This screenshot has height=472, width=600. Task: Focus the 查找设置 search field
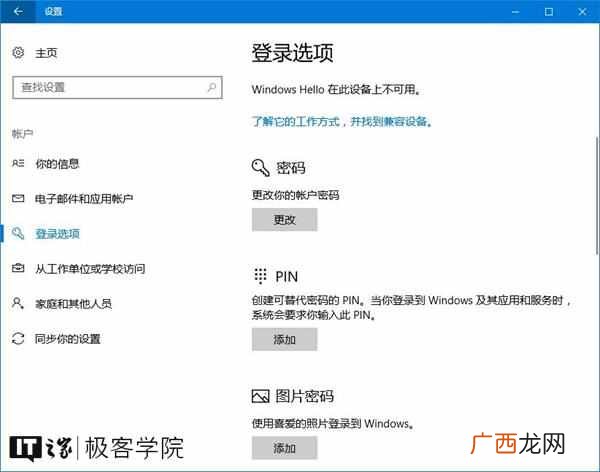(x=117, y=88)
